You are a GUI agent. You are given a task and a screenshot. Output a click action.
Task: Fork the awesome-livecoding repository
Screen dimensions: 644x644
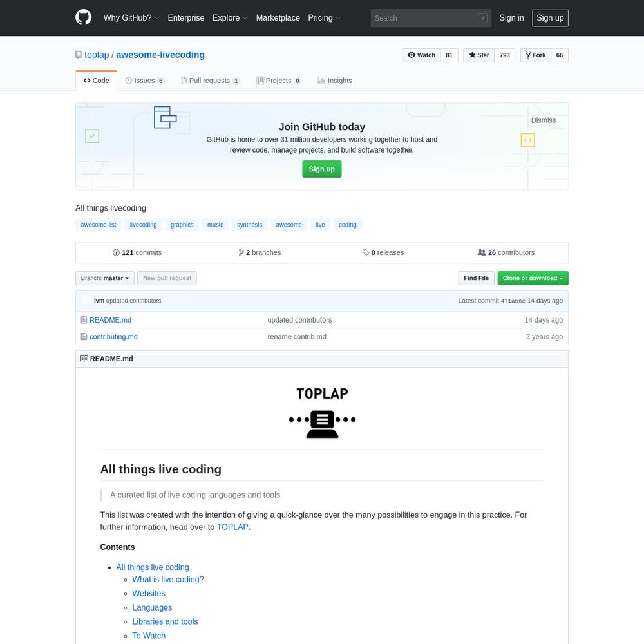point(536,55)
